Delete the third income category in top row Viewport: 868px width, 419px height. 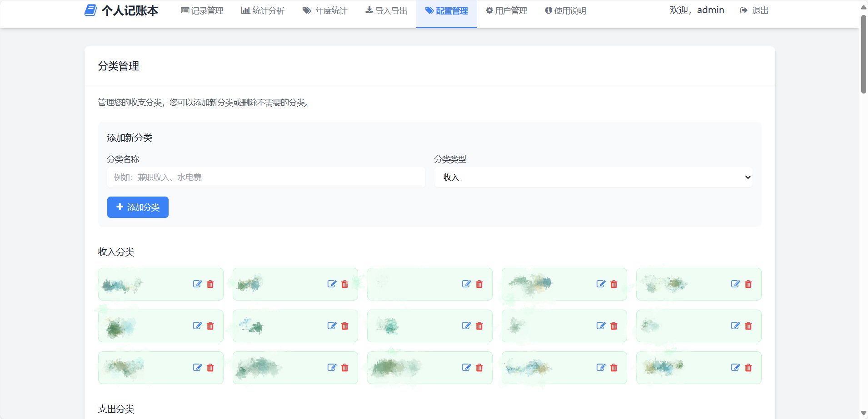(x=479, y=284)
